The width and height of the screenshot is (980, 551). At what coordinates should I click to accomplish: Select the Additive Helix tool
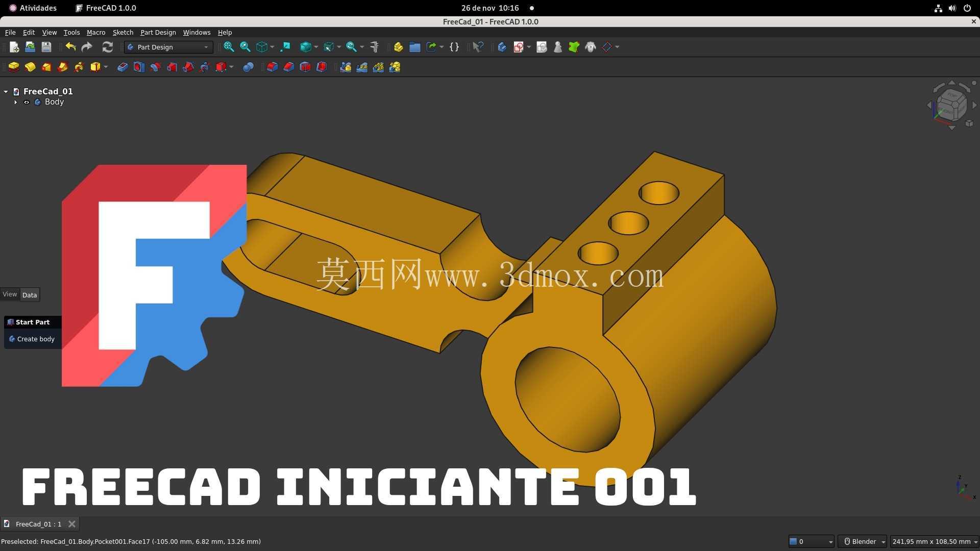pyautogui.click(x=79, y=67)
